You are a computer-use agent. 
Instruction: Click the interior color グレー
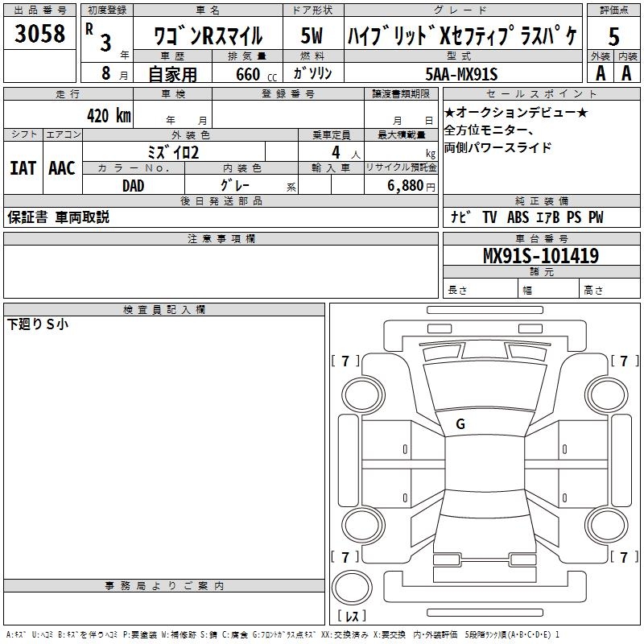(x=235, y=185)
